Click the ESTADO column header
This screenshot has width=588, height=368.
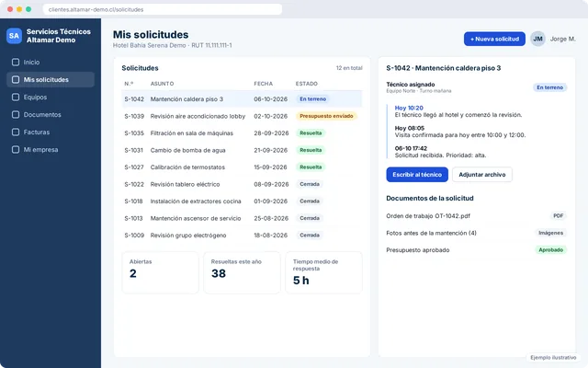coord(306,84)
